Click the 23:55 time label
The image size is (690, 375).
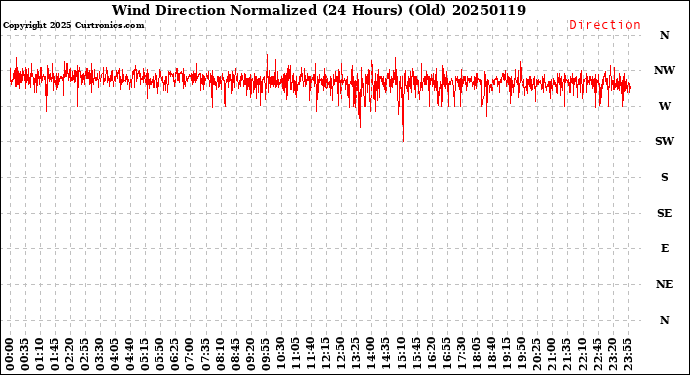[x=627, y=354]
